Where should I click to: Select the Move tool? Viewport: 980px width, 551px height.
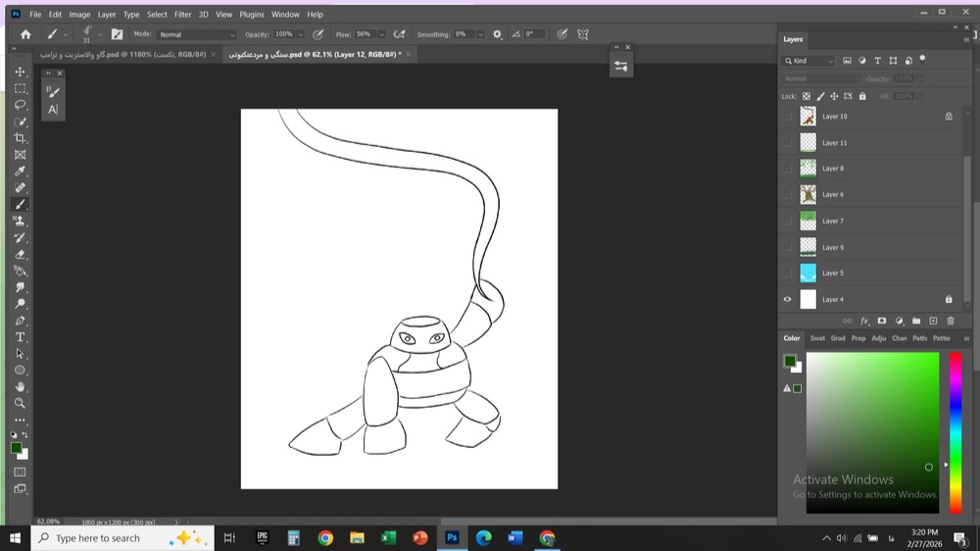pyautogui.click(x=20, y=72)
